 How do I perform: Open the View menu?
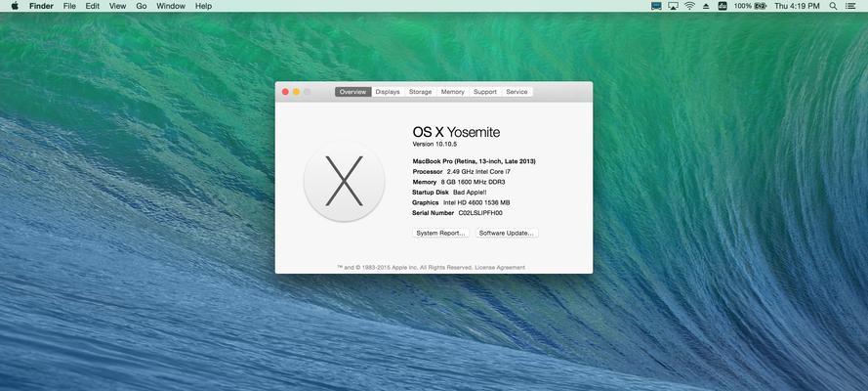117,6
